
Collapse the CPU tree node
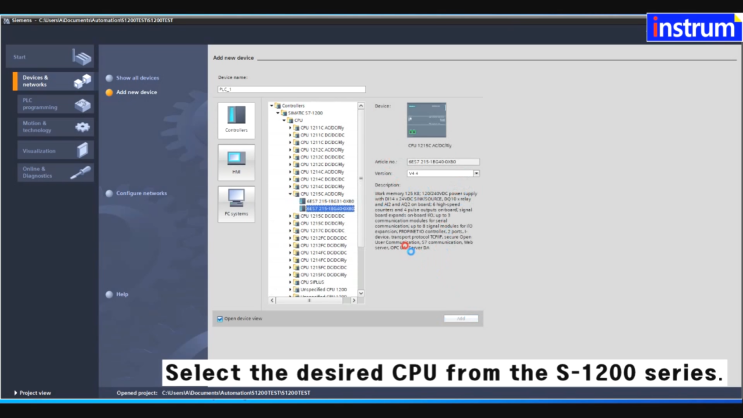click(x=284, y=120)
